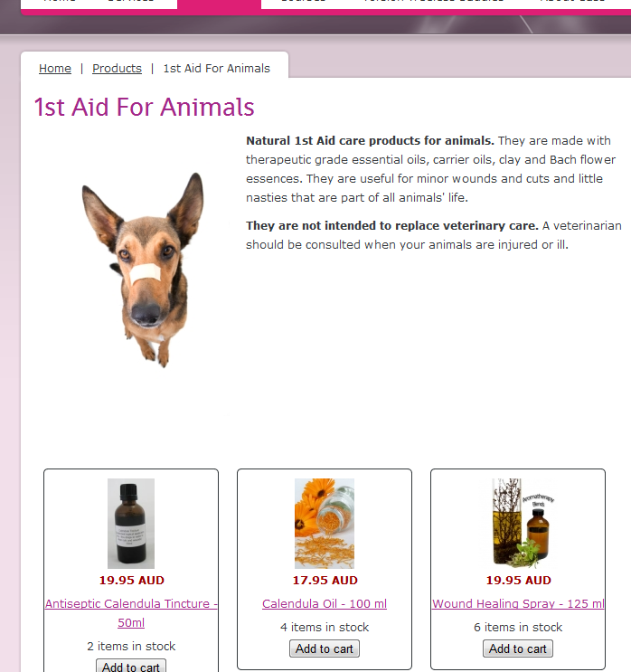
Task: Click the '6 items in stock' text
Action: click(x=518, y=627)
